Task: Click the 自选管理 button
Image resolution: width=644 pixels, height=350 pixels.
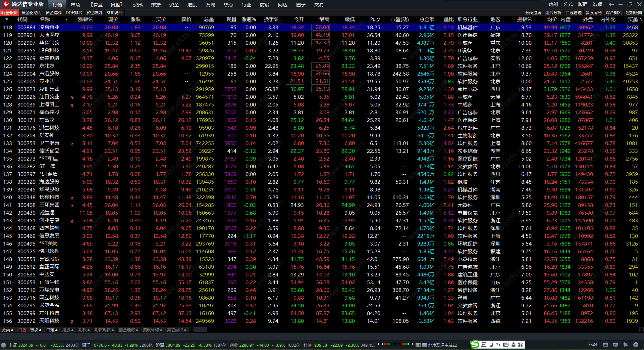Action: coord(574,13)
